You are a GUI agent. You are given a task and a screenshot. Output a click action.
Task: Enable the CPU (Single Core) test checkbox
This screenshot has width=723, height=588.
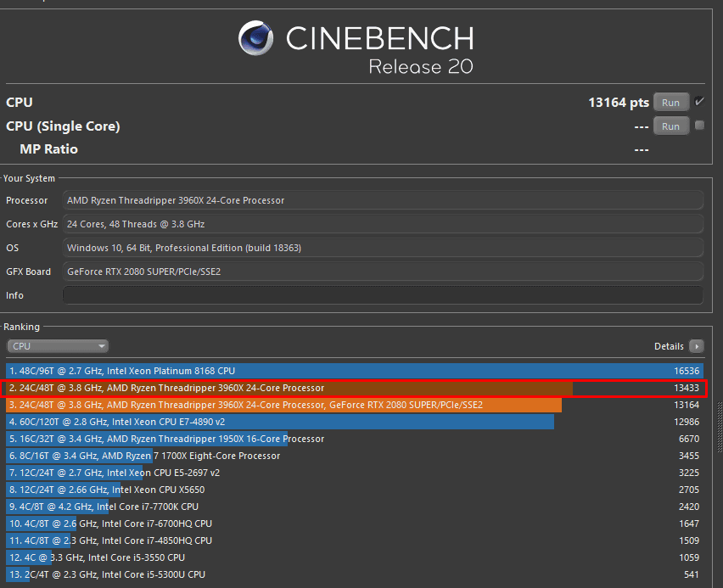tap(699, 125)
